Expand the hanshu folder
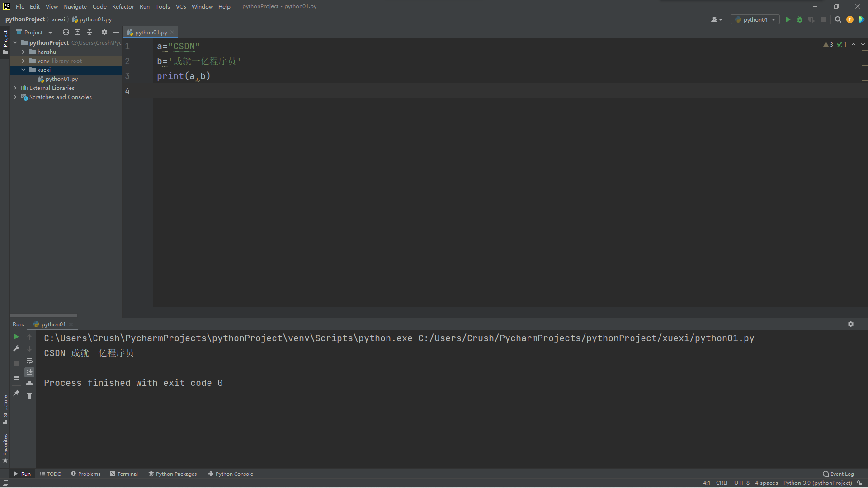Screen dimensions: 868x488 [x=23, y=52]
